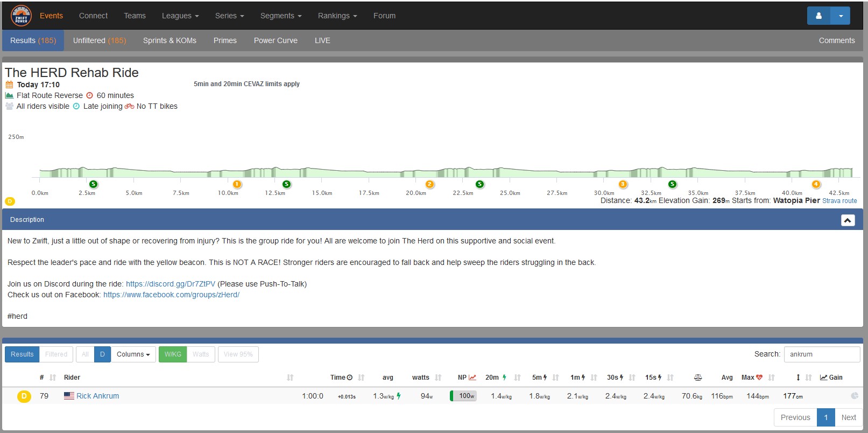Open the Columns dropdown
Screen dimensions: 868x433
pyautogui.click(x=133, y=354)
